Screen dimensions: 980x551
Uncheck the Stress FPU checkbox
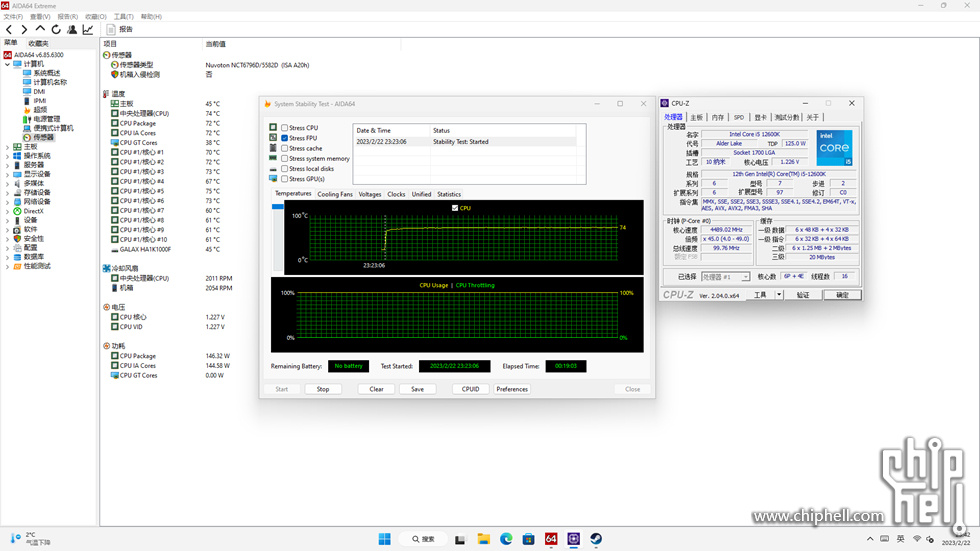[284, 138]
